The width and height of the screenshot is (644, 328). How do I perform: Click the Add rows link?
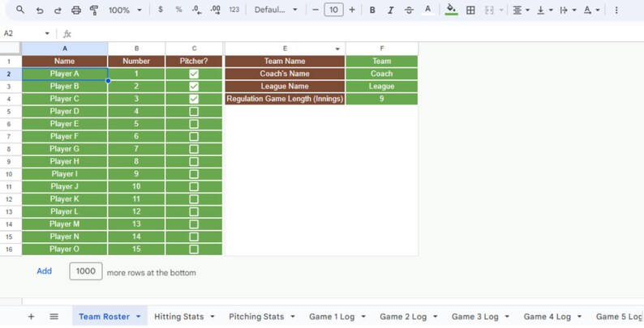click(45, 271)
